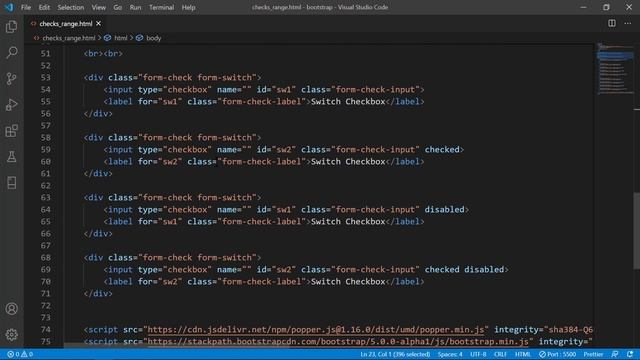Click the book-shaped activity bar icon
This screenshot has width=640, height=360.
11,183
